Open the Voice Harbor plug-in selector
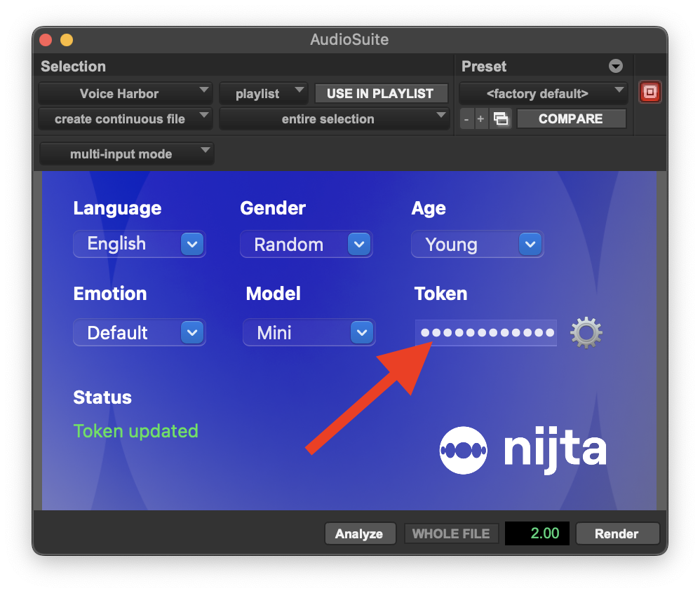This screenshot has width=700, height=593. pyautogui.click(x=125, y=94)
